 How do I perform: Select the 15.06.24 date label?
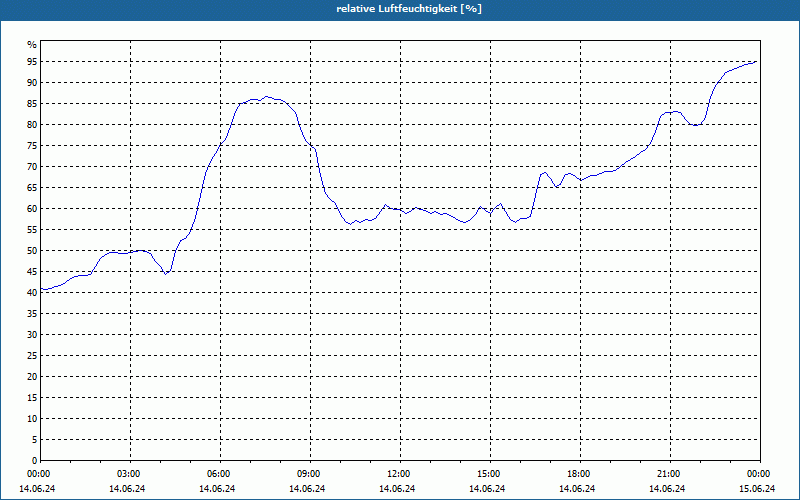click(757, 489)
